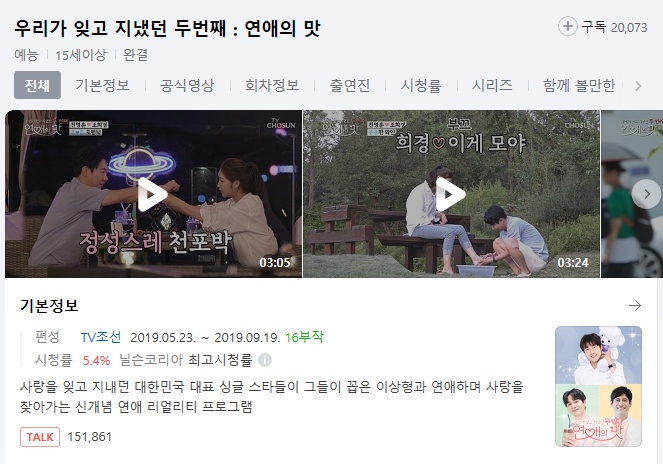Click the TV조선 channel link
663x464 pixels.
point(101,338)
